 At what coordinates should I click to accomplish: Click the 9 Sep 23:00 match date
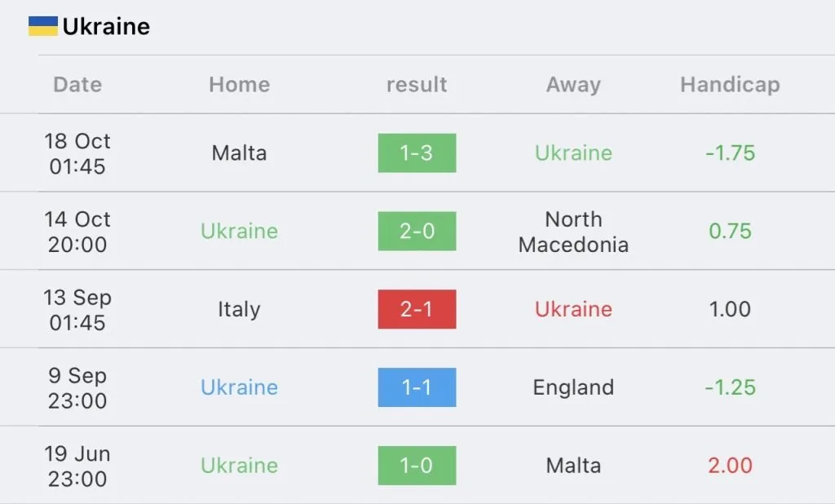77,387
